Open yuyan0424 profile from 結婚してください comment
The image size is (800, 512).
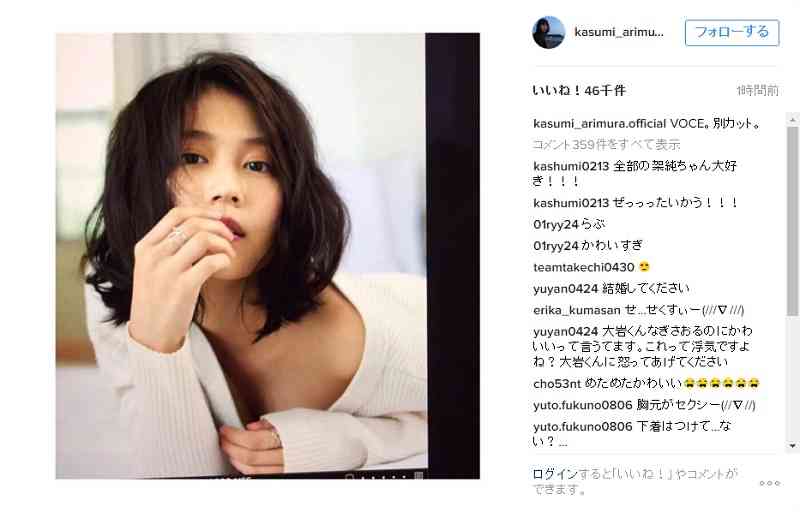[x=565, y=289]
